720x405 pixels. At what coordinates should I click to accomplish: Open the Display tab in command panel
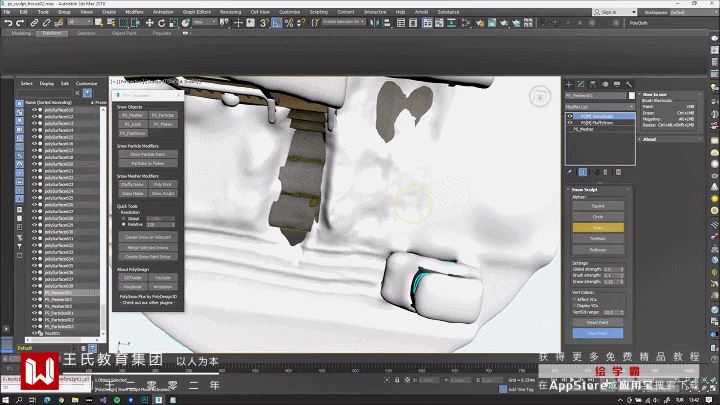617,84
